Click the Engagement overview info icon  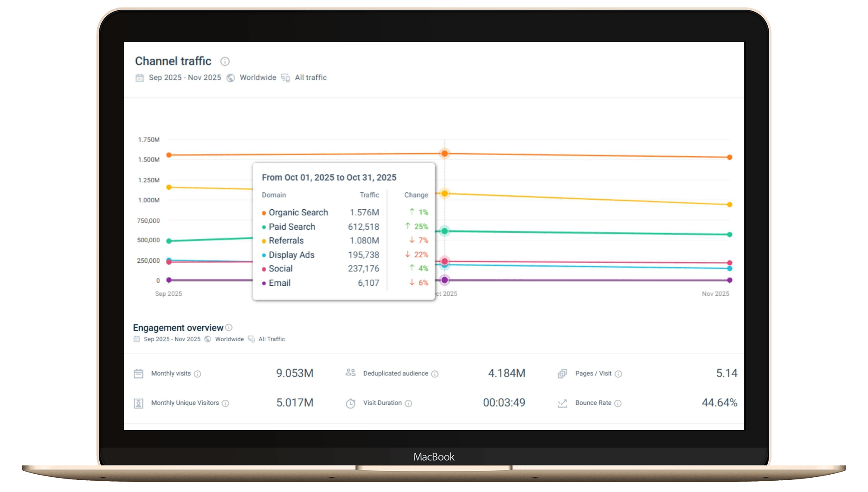(x=229, y=327)
